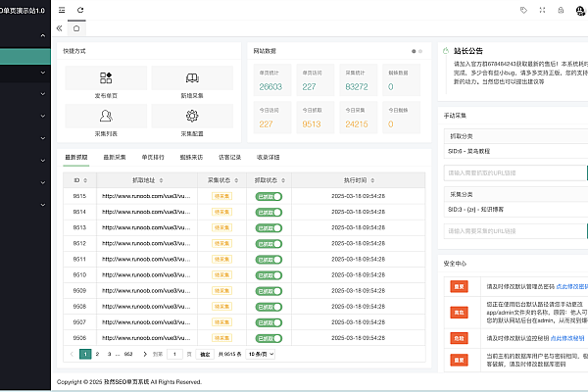Open the 10条/页 page size dropdown

261,354
